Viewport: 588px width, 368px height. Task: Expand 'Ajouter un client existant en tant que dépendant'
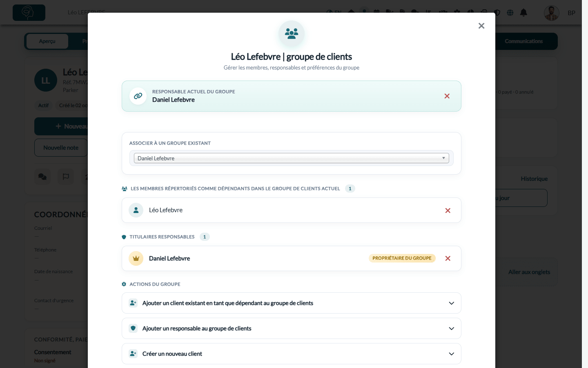(292, 303)
